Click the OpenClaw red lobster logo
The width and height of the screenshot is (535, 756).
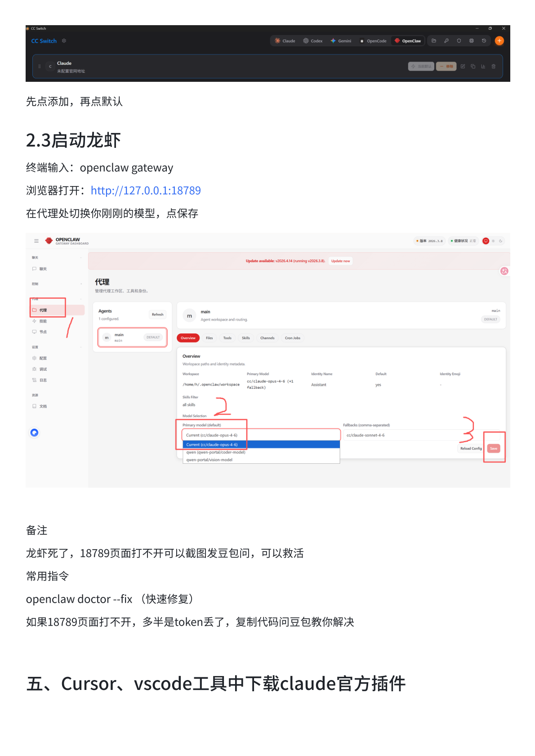(x=49, y=241)
